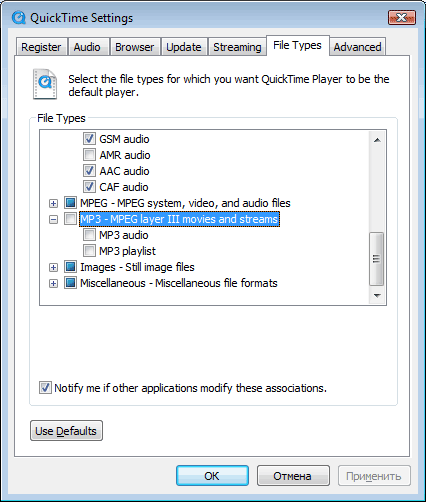The height and width of the screenshot is (502, 426).
Task: Select MP3 - MPEG layer III movies and streams
Action: click(x=179, y=219)
